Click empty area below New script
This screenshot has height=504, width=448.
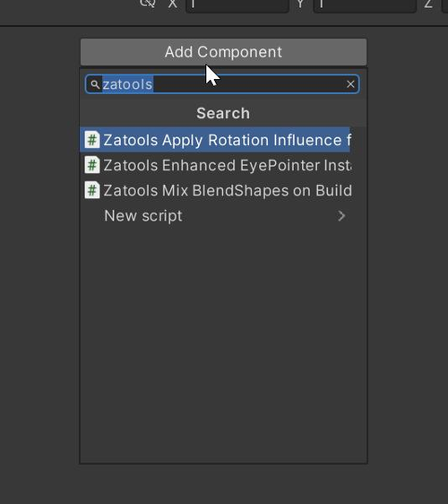(223, 344)
